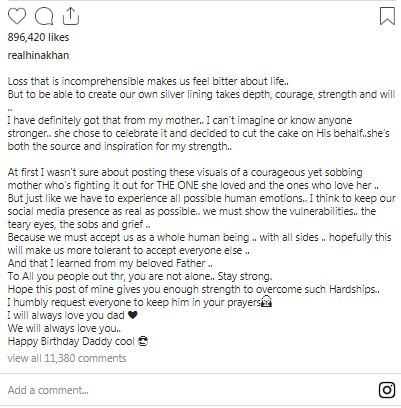
Task: View who liked via '896,420 likes'
Action: (38, 37)
